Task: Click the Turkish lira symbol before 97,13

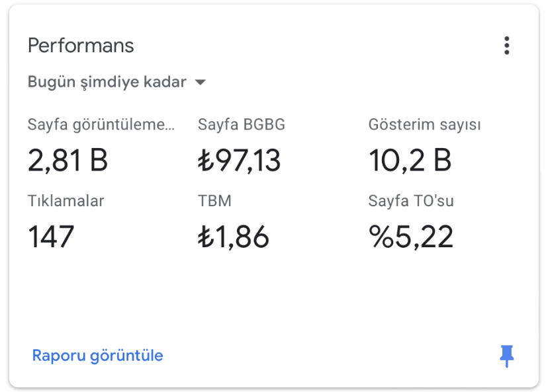Action: click(206, 160)
